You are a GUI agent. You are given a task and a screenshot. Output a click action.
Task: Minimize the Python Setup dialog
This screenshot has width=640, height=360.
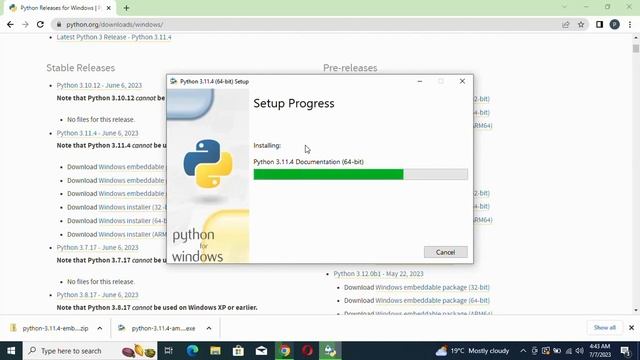coord(420,81)
